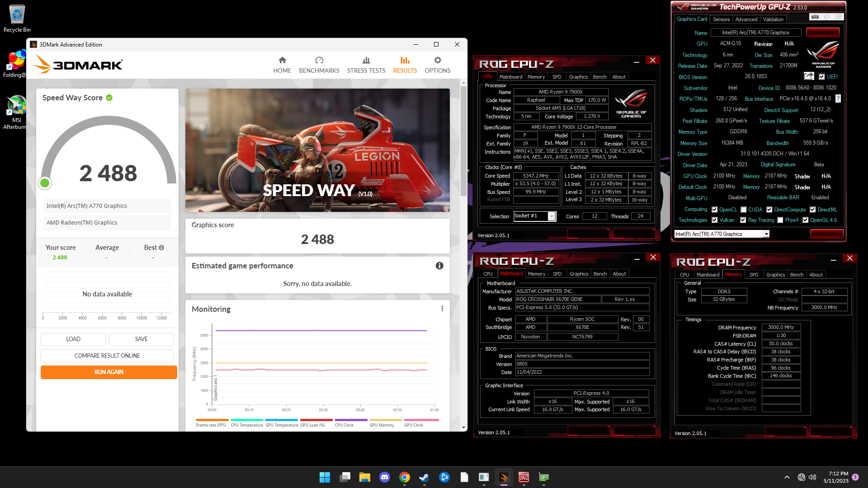Click the GPU Load (%) red legend swatch

pyautogui.click(x=316, y=420)
